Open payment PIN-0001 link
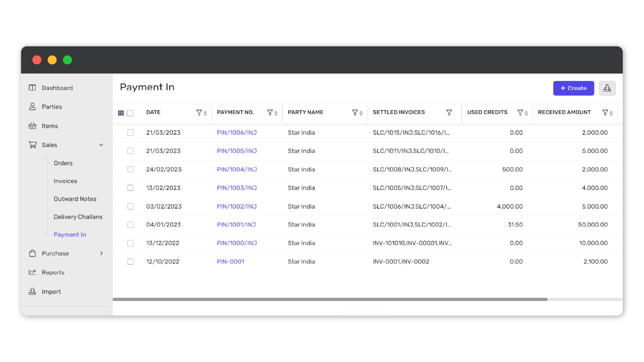This screenshot has height=362, width=644. (x=230, y=262)
